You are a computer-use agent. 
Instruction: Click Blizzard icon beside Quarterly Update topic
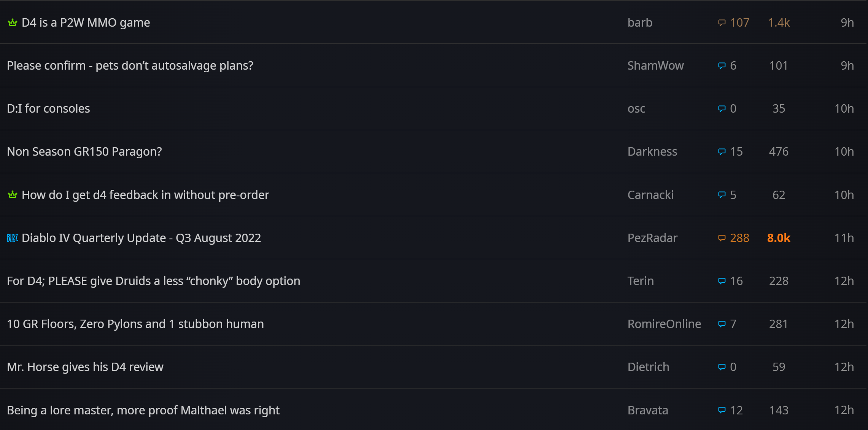pyautogui.click(x=13, y=238)
